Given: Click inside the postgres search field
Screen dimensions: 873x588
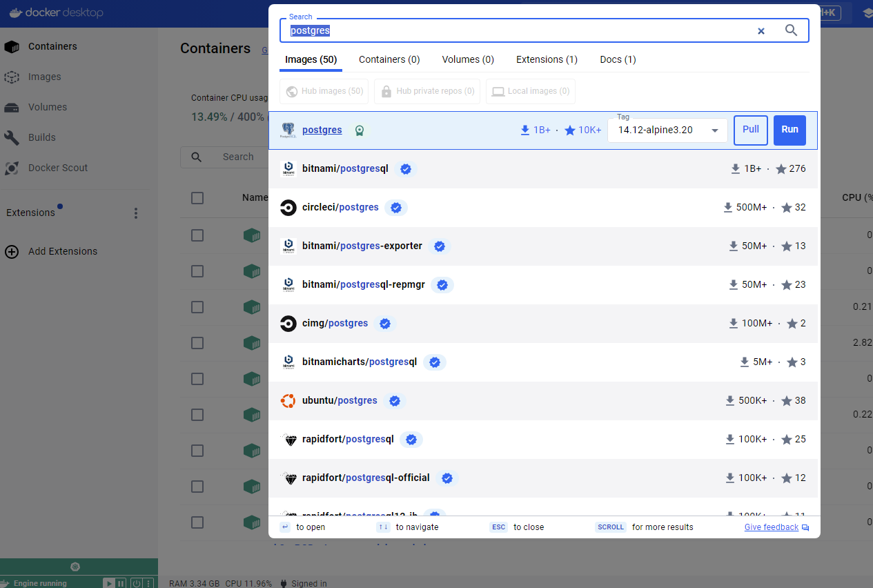Looking at the screenshot, I should click(518, 31).
